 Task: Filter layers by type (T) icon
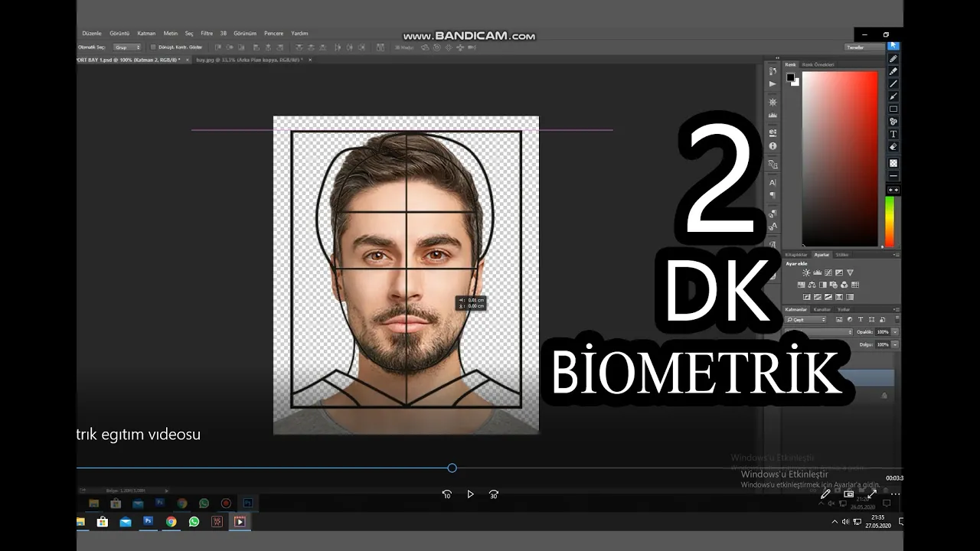(x=861, y=319)
